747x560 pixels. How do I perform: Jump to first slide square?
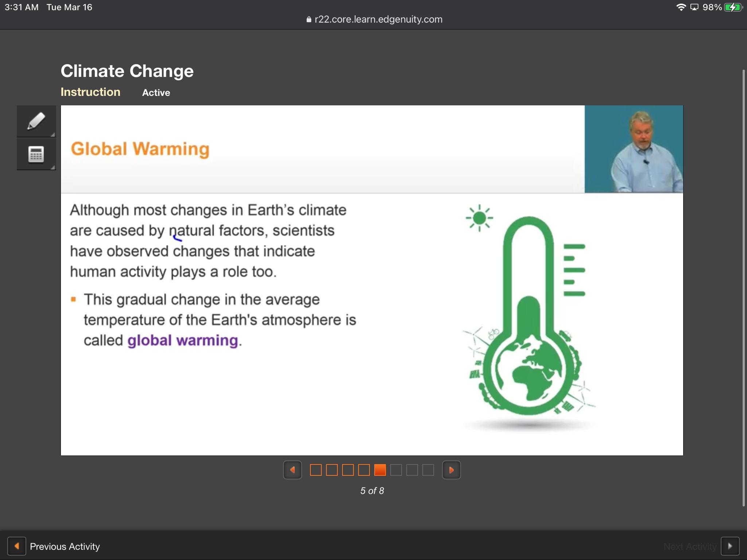tap(316, 470)
